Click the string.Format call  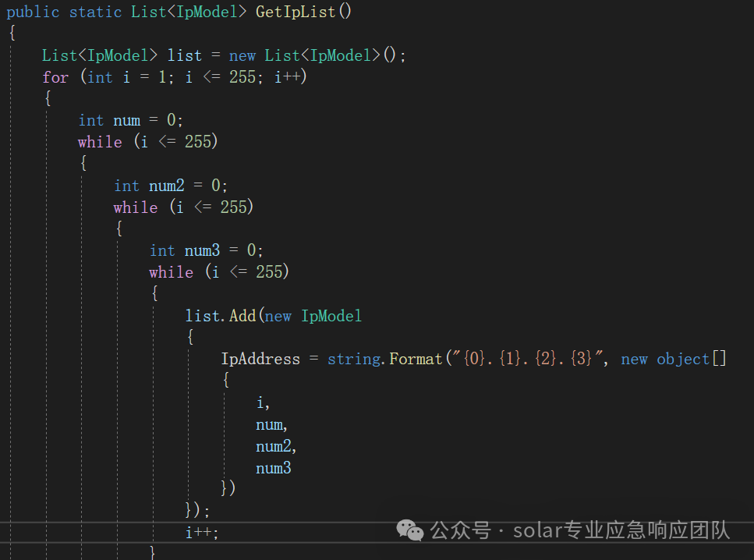[384, 360]
